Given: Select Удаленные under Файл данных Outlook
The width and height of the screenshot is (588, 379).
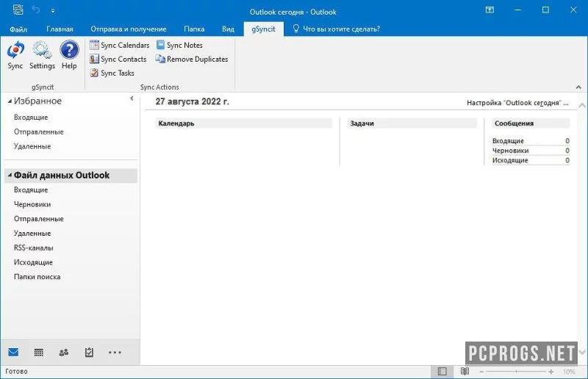Looking at the screenshot, I should coord(32,234).
